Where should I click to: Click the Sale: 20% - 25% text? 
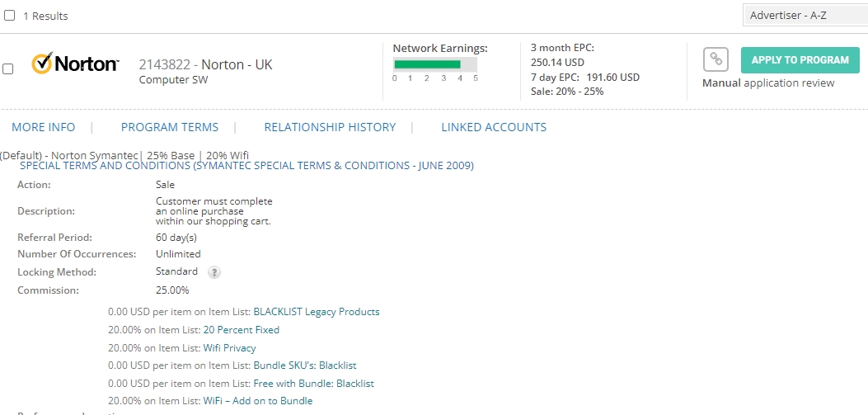[x=567, y=92]
